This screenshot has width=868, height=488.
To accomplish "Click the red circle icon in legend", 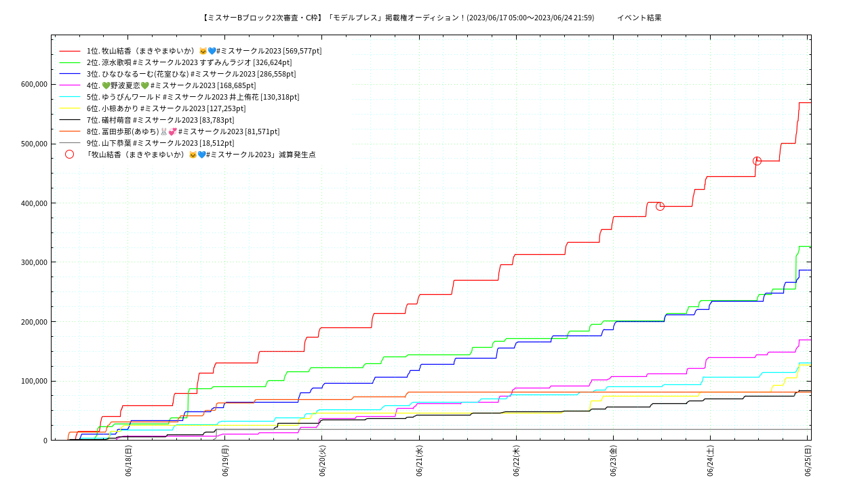I will 70,155.
